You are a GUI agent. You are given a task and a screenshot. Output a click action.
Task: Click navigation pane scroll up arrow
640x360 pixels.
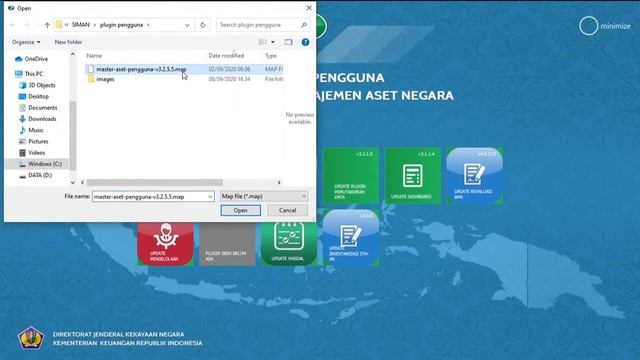[73, 54]
